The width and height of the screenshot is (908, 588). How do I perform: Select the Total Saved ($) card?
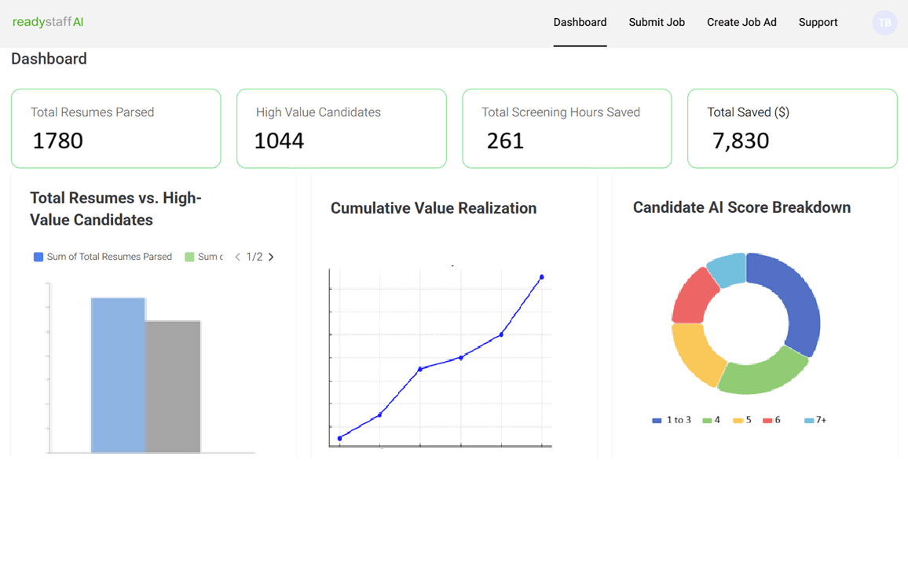click(x=793, y=129)
